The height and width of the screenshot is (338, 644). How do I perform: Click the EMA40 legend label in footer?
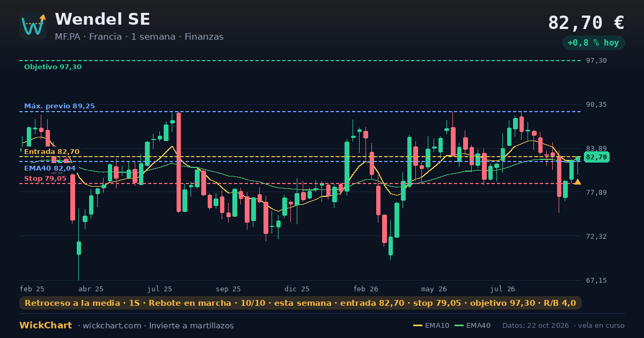pyautogui.click(x=478, y=326)
